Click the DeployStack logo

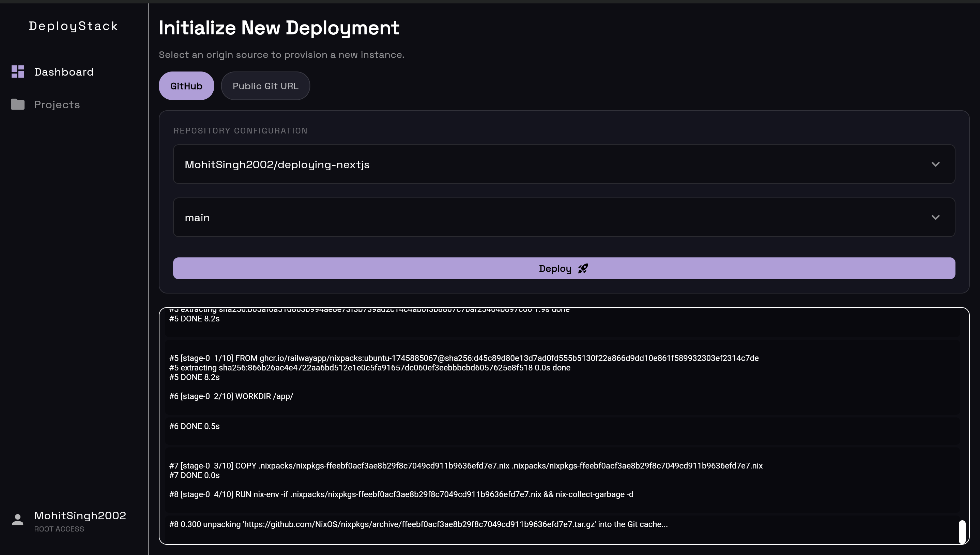click(73, 26)
